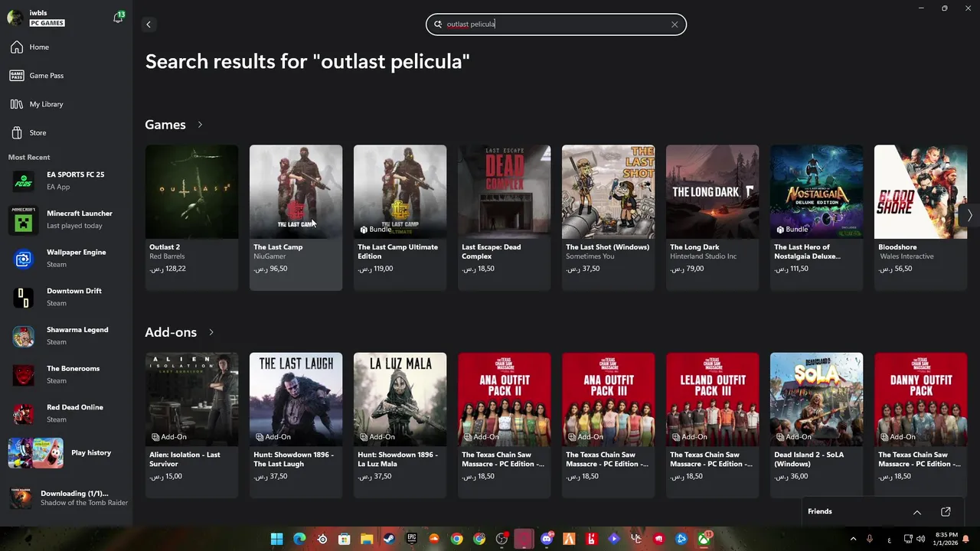Open The Last Shot (Windows) card

pos(608,218)
